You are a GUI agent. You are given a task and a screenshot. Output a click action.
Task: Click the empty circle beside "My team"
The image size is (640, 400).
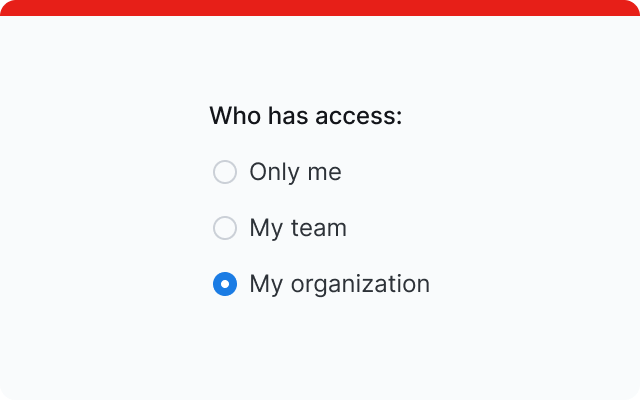[x=225, y=228]
